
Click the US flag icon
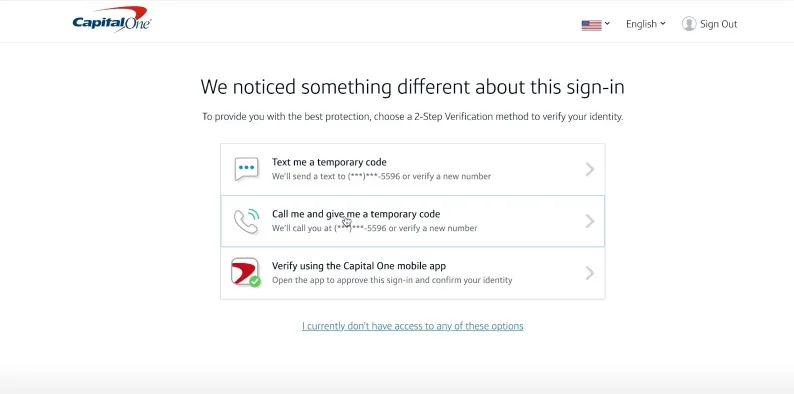[591, 25]
